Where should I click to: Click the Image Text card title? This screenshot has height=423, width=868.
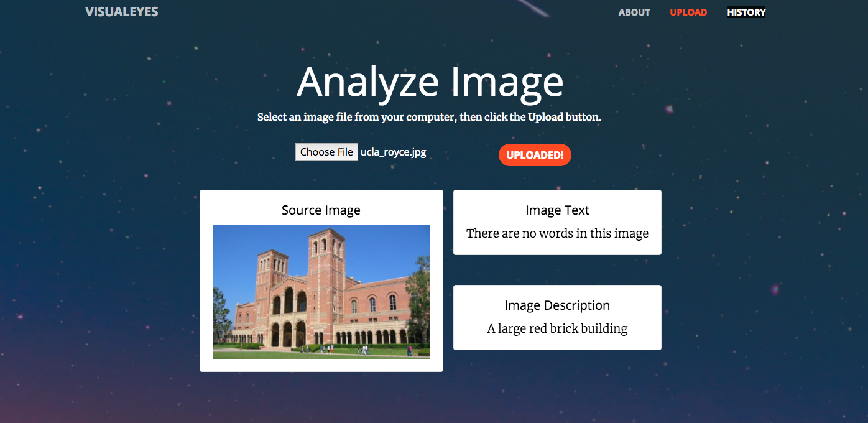point(557,210)
